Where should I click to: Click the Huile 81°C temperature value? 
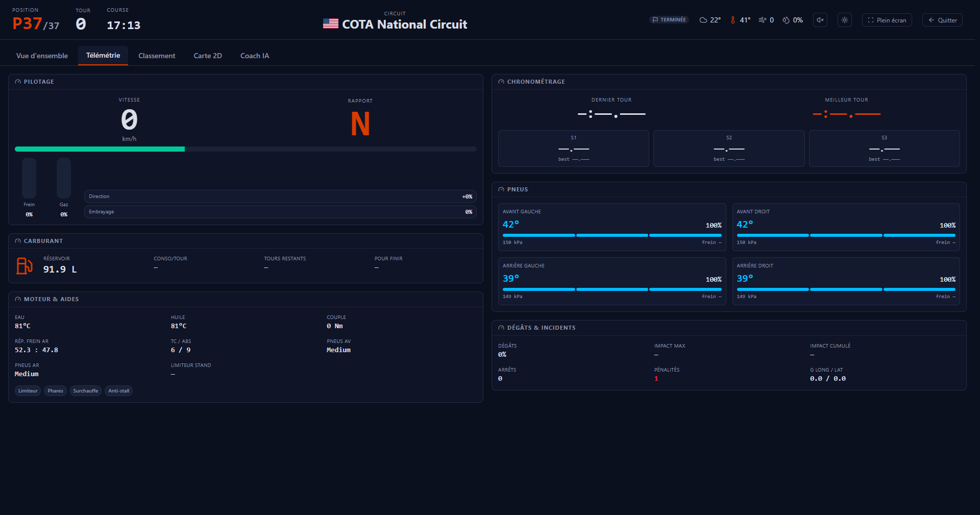pyautogui.click(x=179, y=326)
